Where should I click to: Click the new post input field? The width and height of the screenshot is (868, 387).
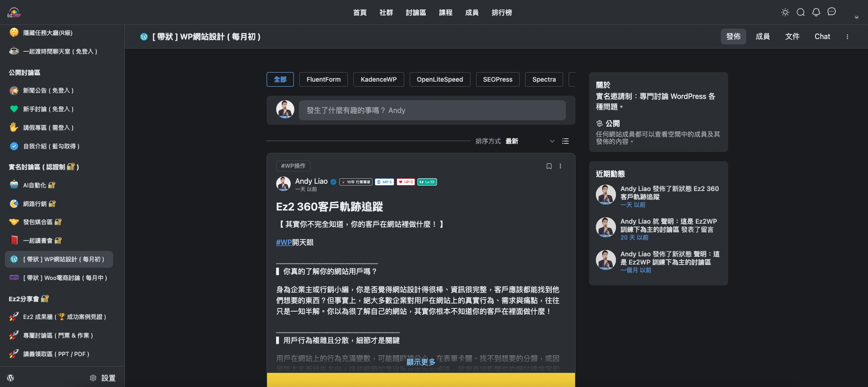432,110
